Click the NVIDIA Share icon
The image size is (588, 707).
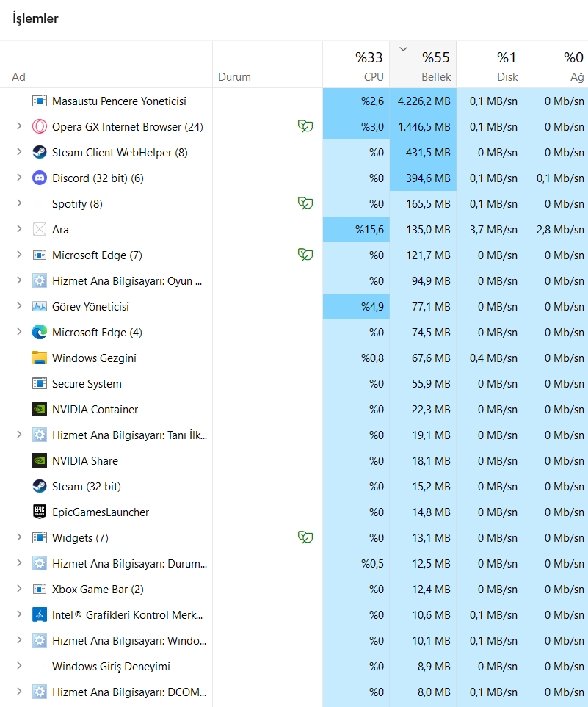40,461
